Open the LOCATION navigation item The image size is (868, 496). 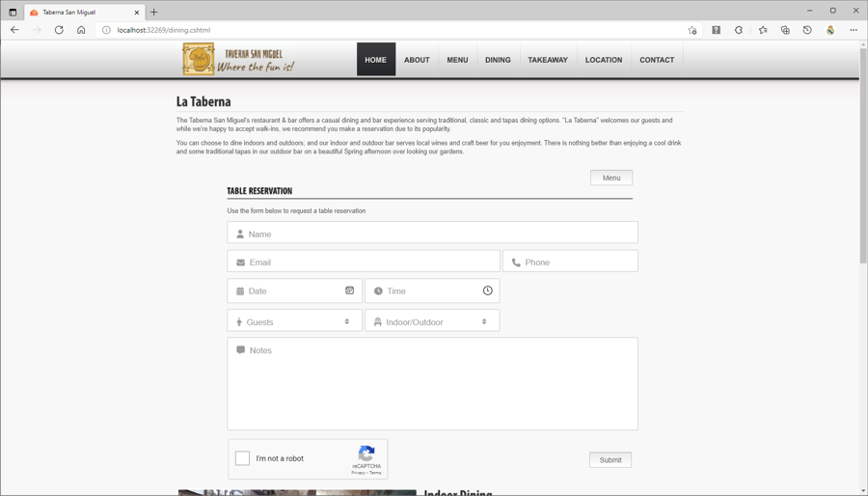pos(604,59)
